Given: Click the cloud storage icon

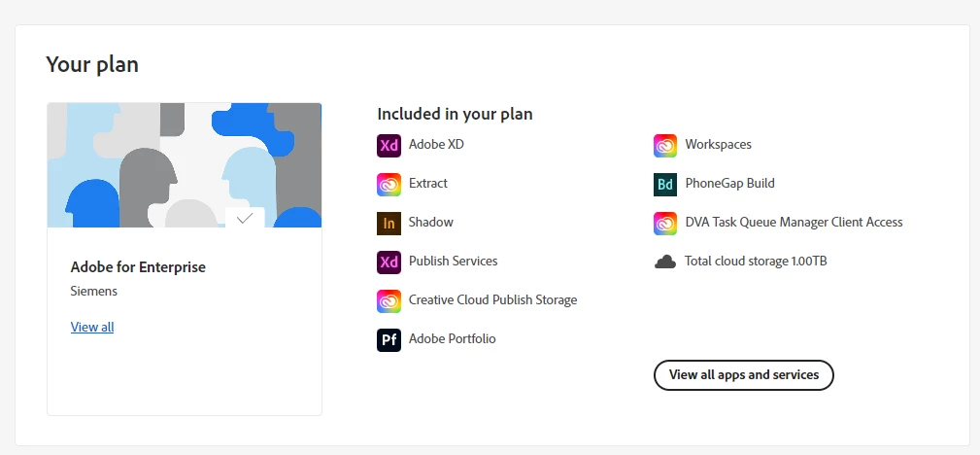Looking at the screenshot, I should pos(665,262).
